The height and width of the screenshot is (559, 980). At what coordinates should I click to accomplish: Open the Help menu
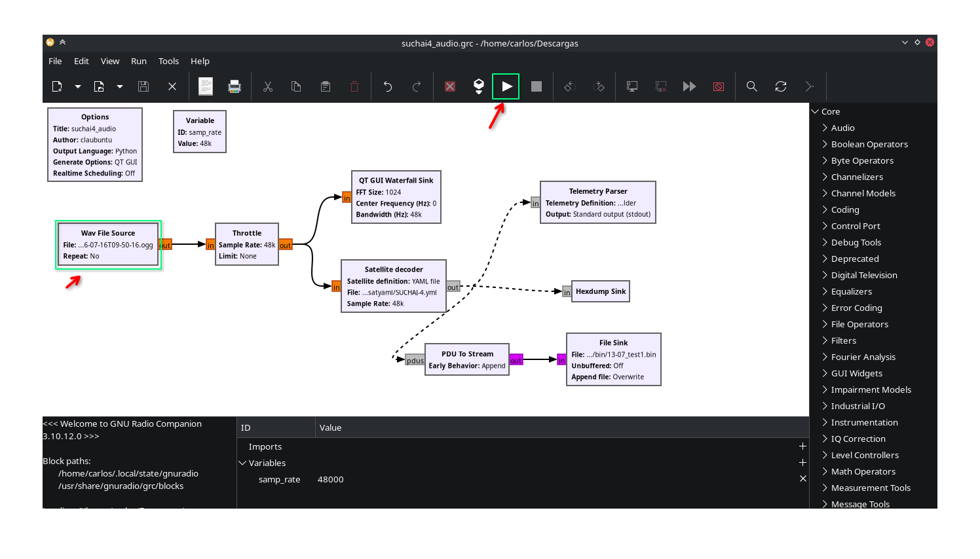click(200, 61)
